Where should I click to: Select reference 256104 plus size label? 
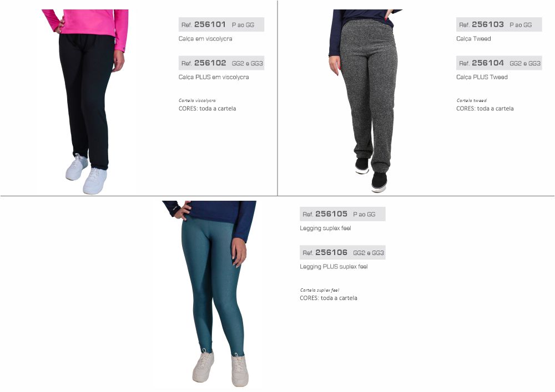tap(499, 63)
